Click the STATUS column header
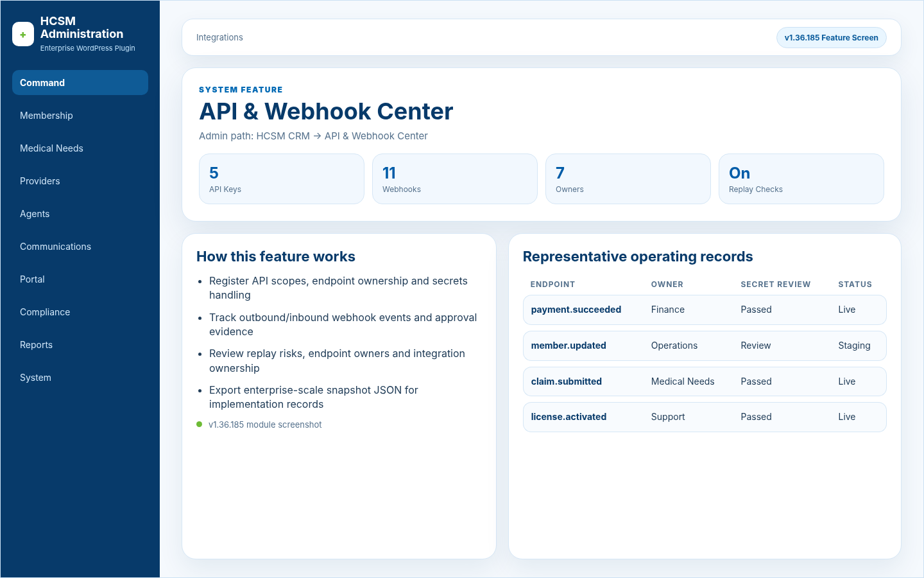Viewport: 924px width, 578px height. pyautogui.click(x=855, y=285)
